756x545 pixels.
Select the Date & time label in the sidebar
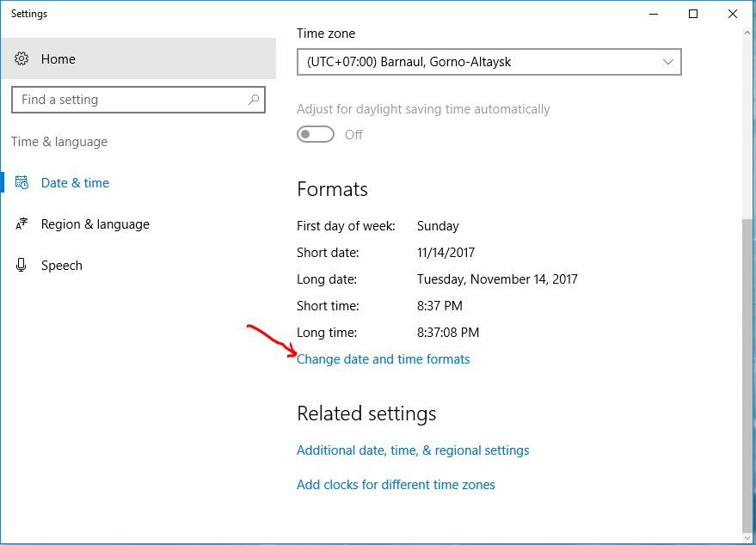75,183
